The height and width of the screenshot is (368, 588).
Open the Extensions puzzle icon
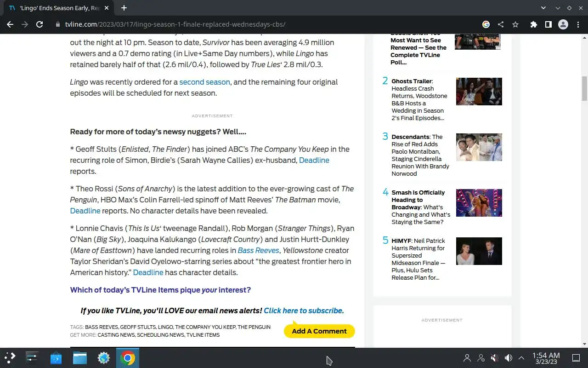click(x=533, y=24)
